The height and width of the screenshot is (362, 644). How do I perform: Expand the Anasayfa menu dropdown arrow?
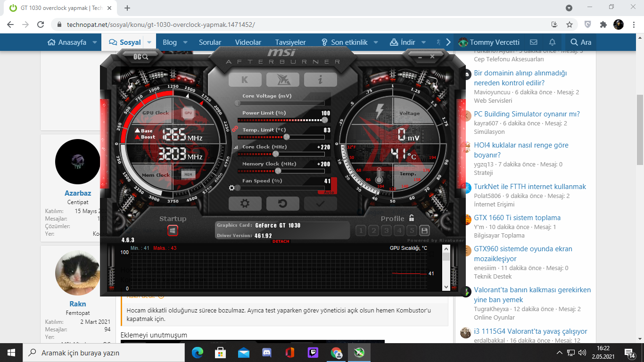tap(95, 42)
